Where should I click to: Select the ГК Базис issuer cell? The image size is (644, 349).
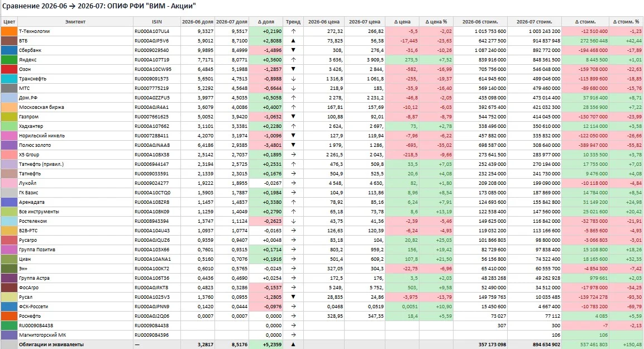click(x=75, y=193)
